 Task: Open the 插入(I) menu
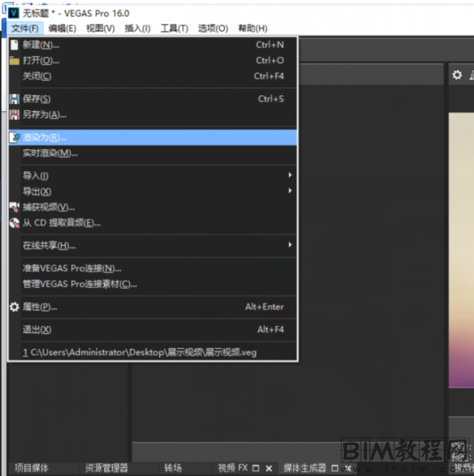tap(137, 29)
